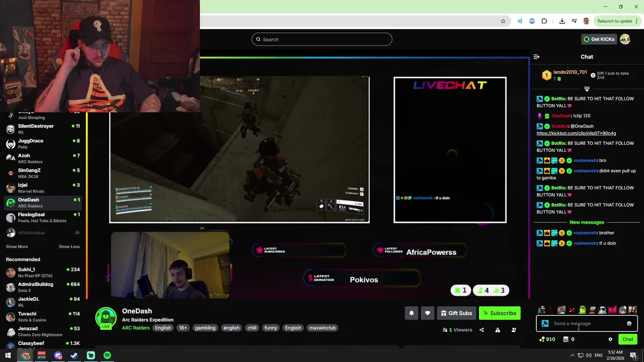
Task: Click the notification bell icon
Action: pos(412,313)
